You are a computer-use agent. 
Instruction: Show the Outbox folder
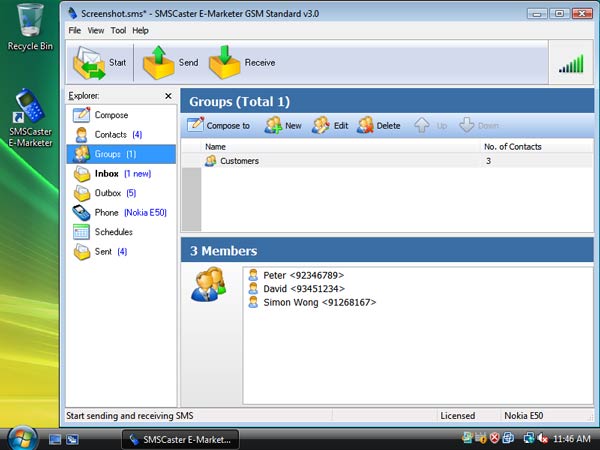click(107, 193)
